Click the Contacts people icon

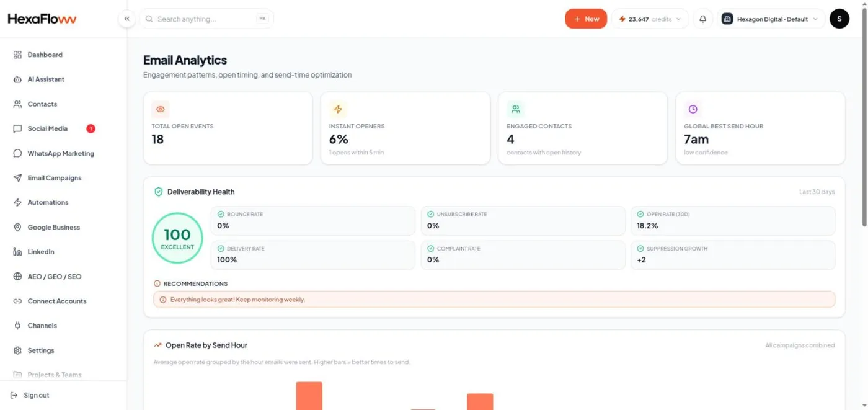click(17, 104)
